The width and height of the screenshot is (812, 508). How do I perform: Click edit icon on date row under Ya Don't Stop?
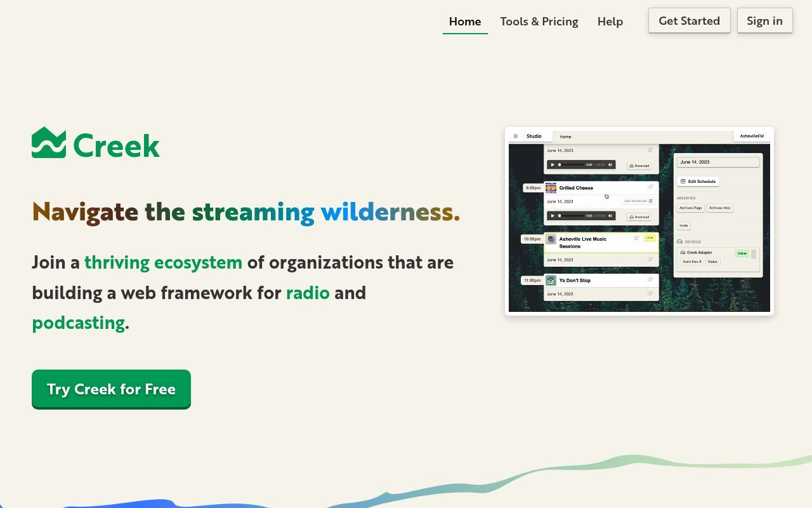coord(650,293)
